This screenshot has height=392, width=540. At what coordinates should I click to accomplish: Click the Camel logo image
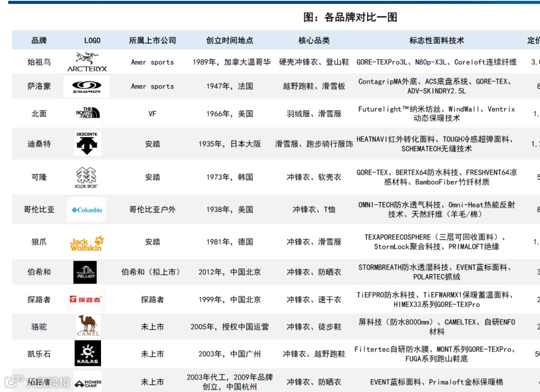click(88, 325)
